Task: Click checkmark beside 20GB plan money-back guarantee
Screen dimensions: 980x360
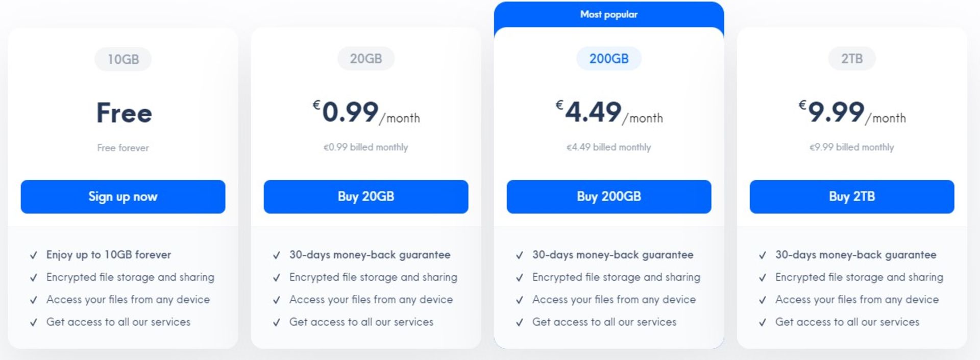Action: tap(277, 255)
